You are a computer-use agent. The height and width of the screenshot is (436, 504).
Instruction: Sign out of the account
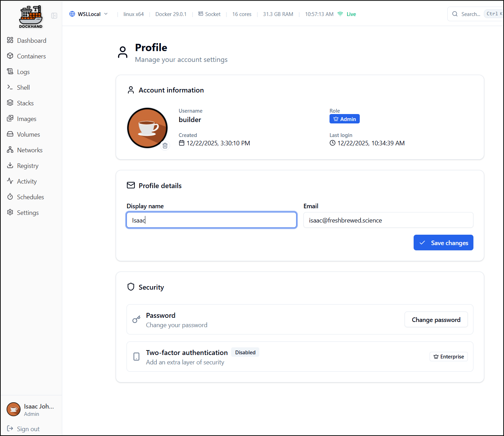click(x=28, y=429)
